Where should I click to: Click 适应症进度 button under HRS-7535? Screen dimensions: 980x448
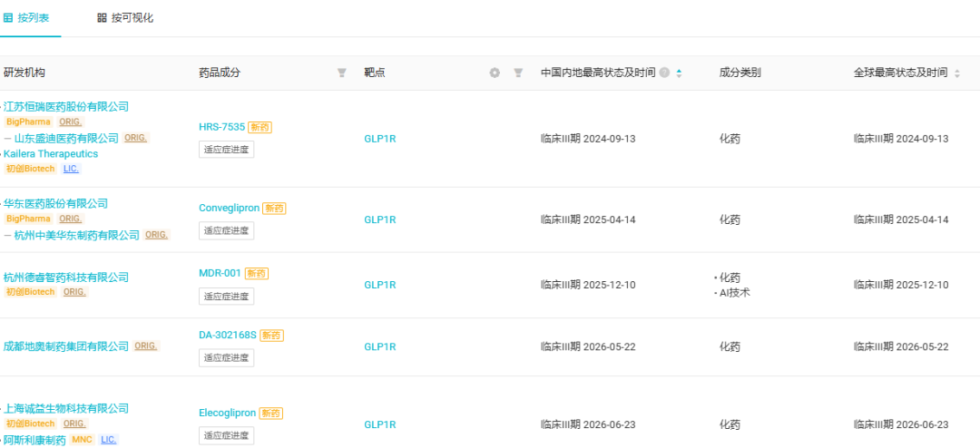[x=226, y=150]
